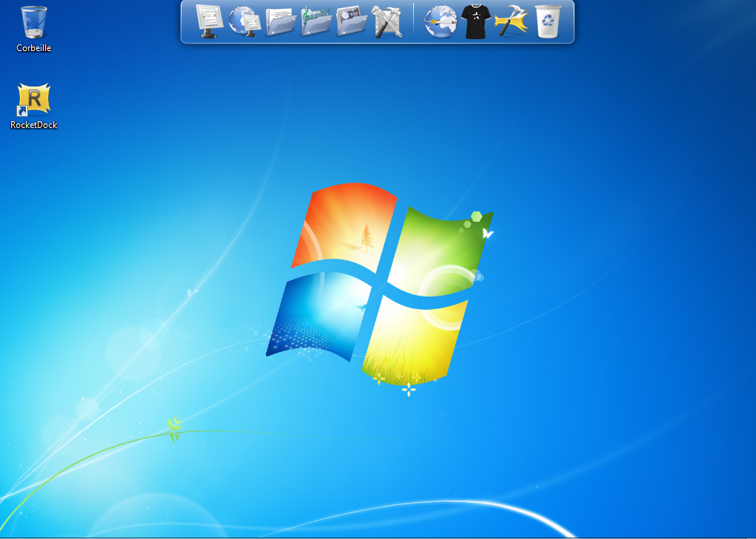Open Control Panel wrench-and-hammer icon
Viewport: 756px width, 539px height.
[x=387, y=21]
